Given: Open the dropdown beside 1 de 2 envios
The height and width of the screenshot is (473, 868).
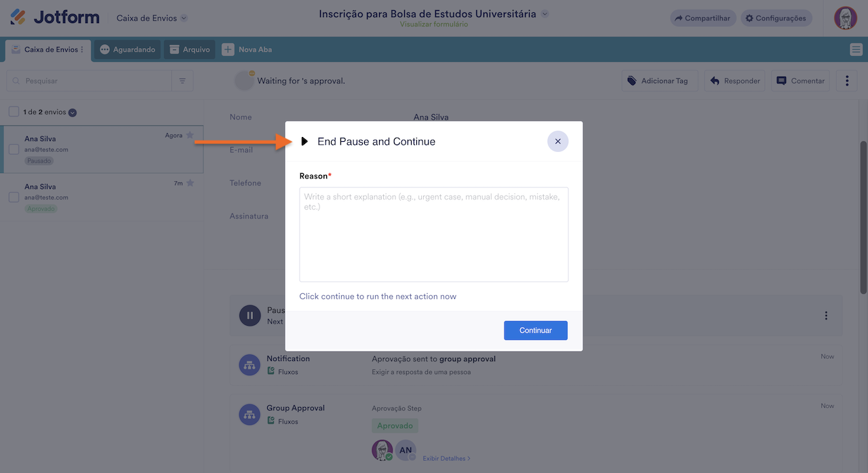Looking at the screenshot, I should [x=73, y=111].
